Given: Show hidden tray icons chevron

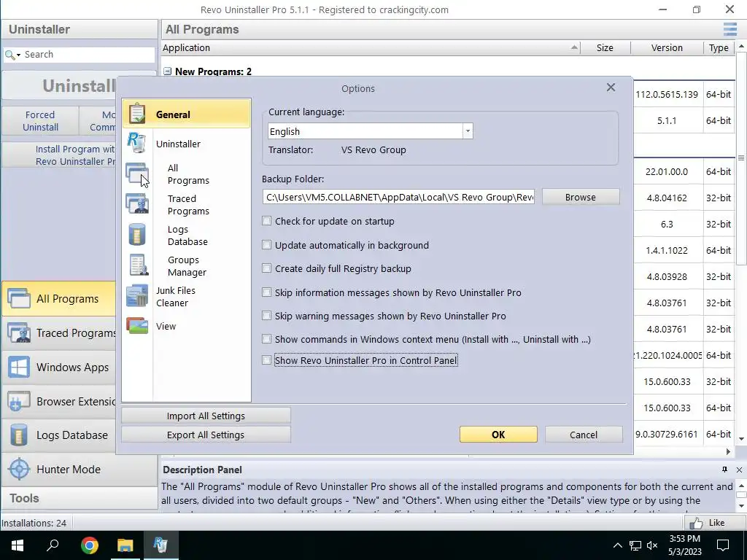Looking at the screenshot, I should [x=617, y=545].
